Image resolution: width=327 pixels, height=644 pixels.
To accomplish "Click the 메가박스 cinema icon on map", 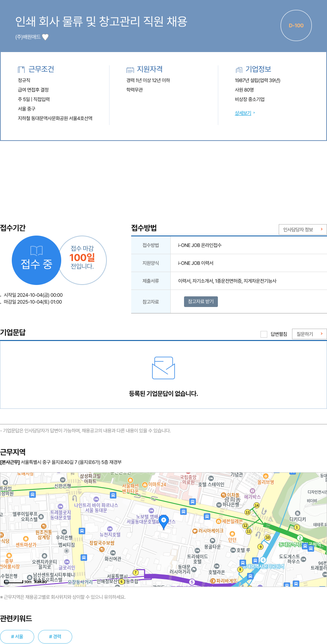I will 252,491.
